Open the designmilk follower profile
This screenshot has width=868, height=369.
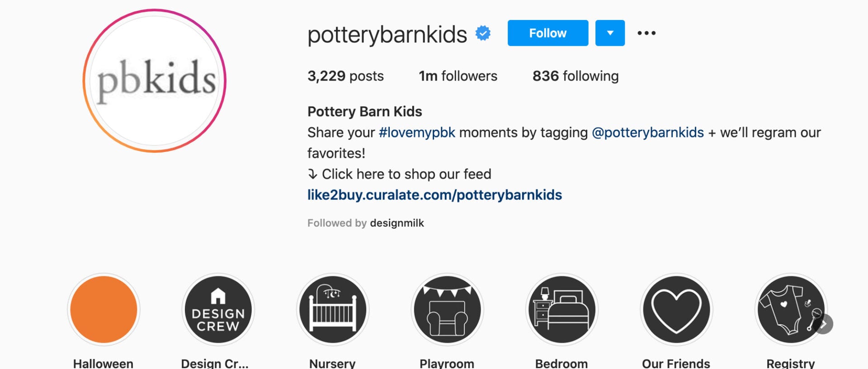pos(397,223)
